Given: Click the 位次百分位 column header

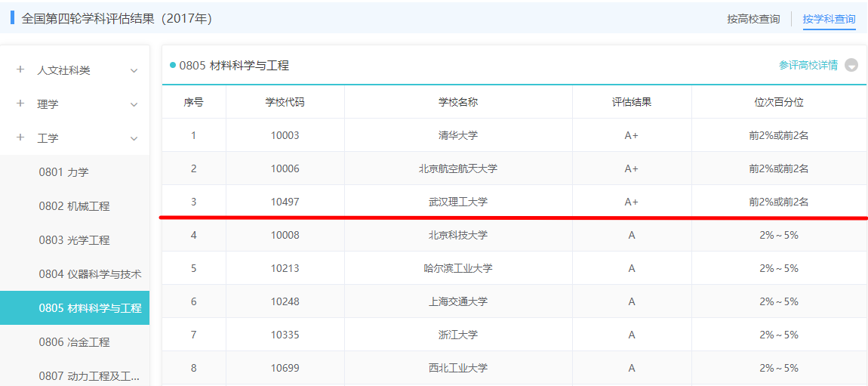Looking at the screenshot, I should (779, 102).
